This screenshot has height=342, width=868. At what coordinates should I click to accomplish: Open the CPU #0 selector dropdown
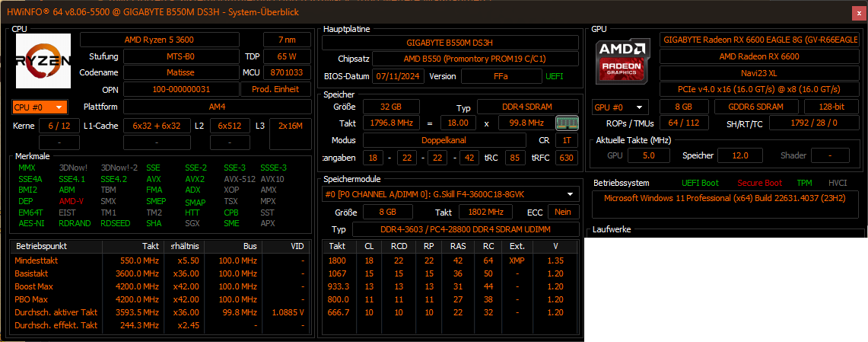40,107
